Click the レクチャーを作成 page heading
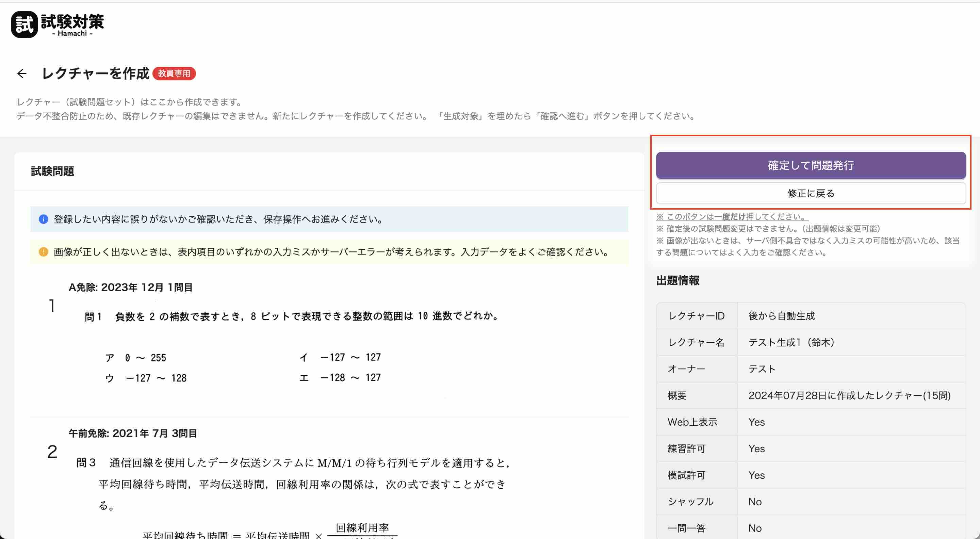Viewport: 980px width, 539px height. coord(96,73)
